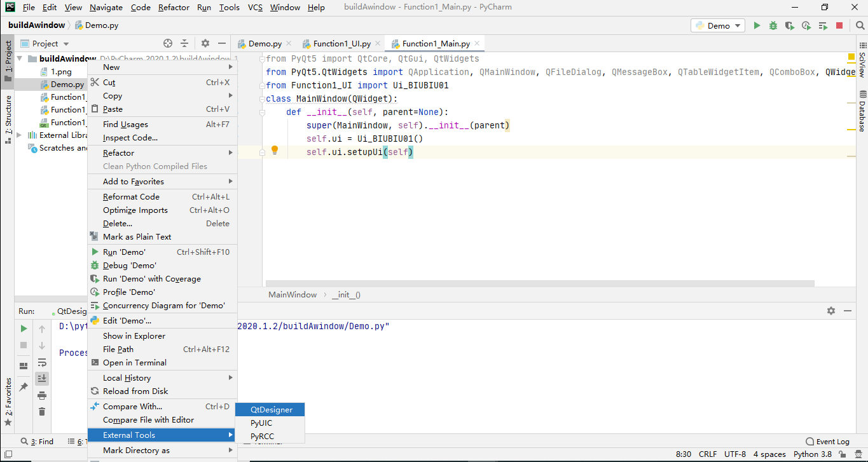
Task: Close the Demo.py editor tab
Action: 289,43
